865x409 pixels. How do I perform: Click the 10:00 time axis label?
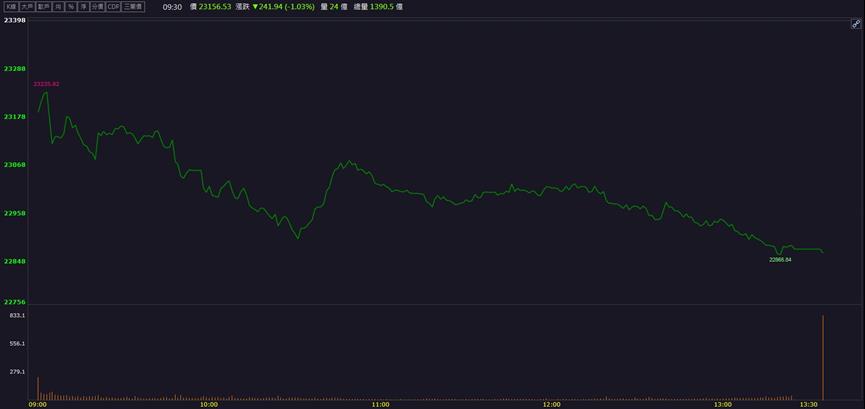pos(209,405)
